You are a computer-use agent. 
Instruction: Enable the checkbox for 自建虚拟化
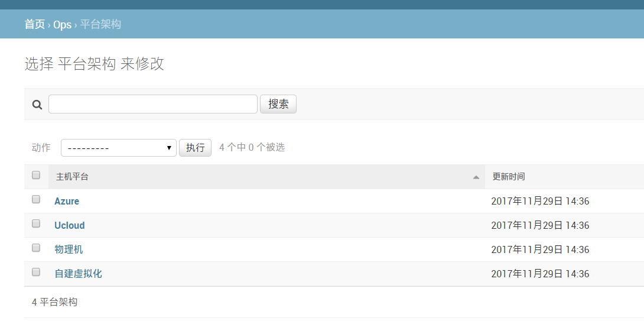click(x=36, y=272)
